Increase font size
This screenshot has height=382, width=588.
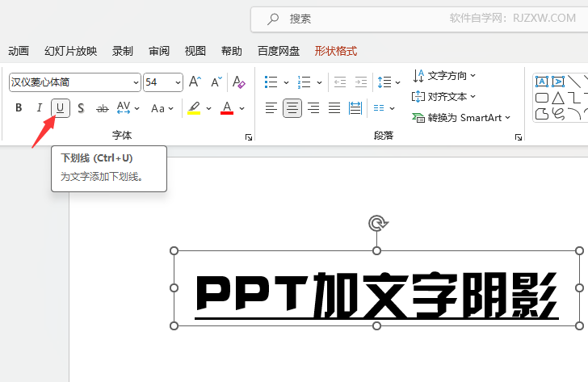[195, 82]
